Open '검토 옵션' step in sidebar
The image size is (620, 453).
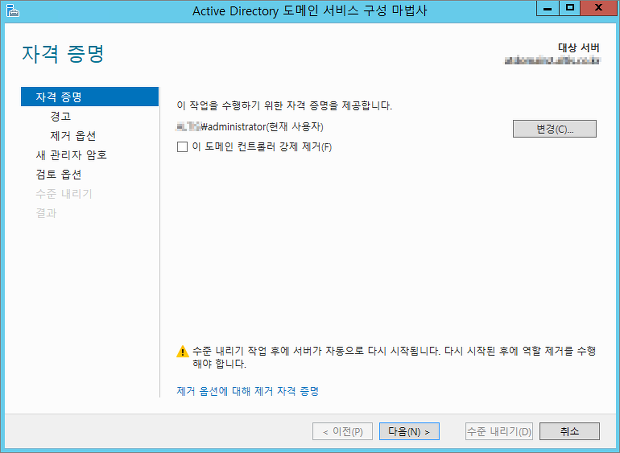(x=59, y=174)
